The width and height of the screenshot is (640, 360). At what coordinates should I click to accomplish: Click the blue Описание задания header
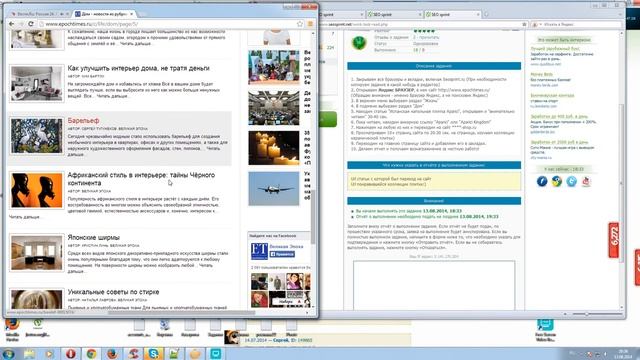pyautogui.click(x=434, y=66)
